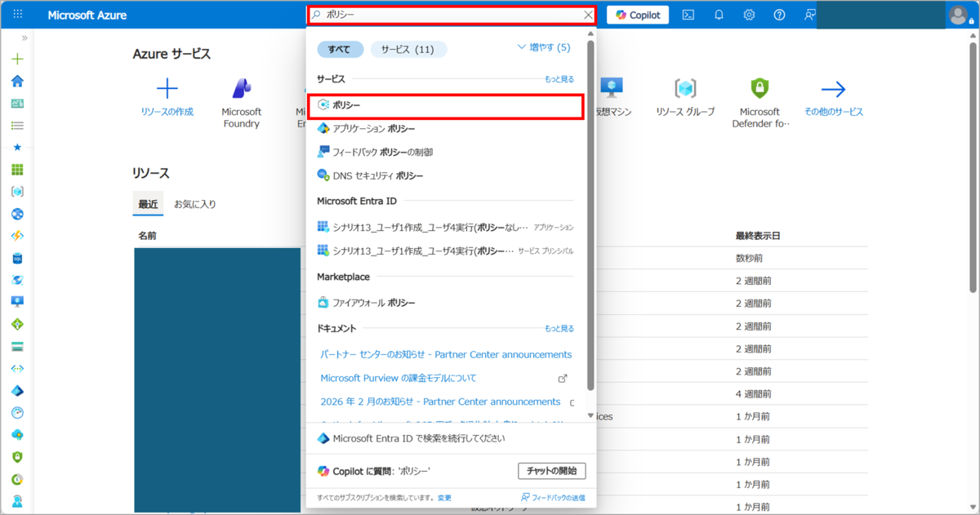This screenshot has width=980, height=515.
Task: Click the 名前 column header
Action: tap(147, 236)
